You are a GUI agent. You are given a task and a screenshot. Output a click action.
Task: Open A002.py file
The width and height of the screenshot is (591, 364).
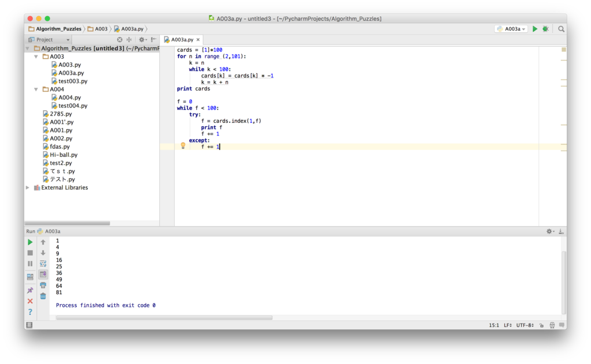[57, 138]
